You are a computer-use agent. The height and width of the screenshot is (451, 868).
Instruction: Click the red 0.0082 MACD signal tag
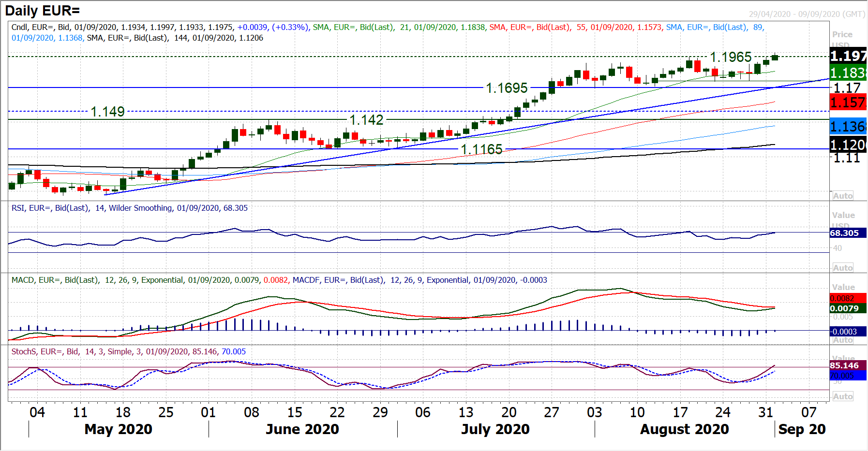click(x=848, y=299)
